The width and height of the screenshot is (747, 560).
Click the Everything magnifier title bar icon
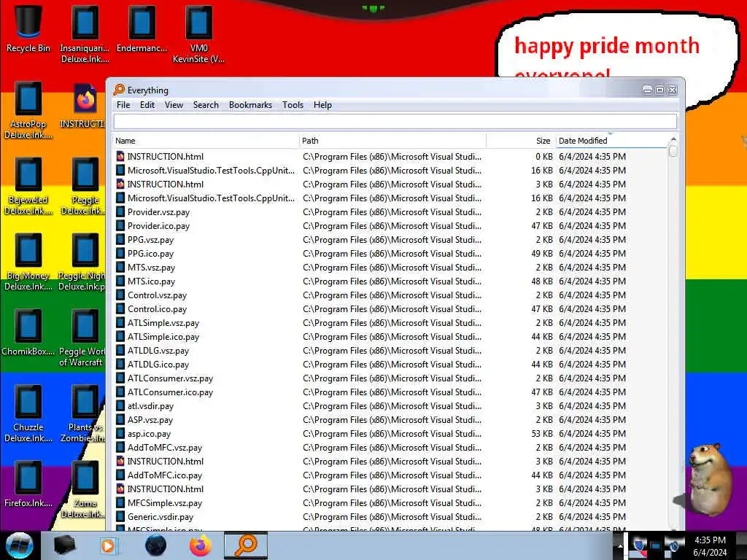coord(119,90)
